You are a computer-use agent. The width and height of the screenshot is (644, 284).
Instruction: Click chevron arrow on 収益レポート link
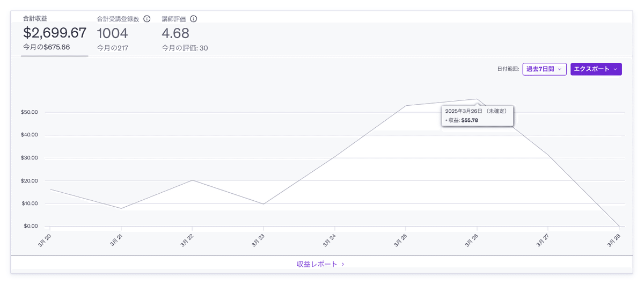pyautogui.click(x=343, y=264)
